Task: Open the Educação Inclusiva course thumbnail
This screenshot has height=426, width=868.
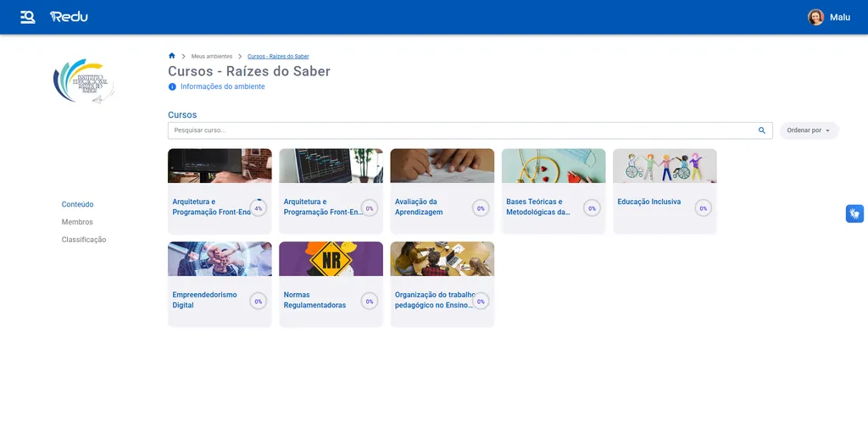Action: pos(665,166)
